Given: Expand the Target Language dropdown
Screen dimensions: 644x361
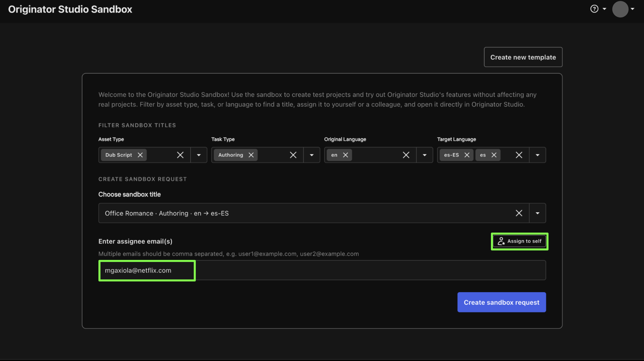Looking at the screenshot, I should [538, 155].
